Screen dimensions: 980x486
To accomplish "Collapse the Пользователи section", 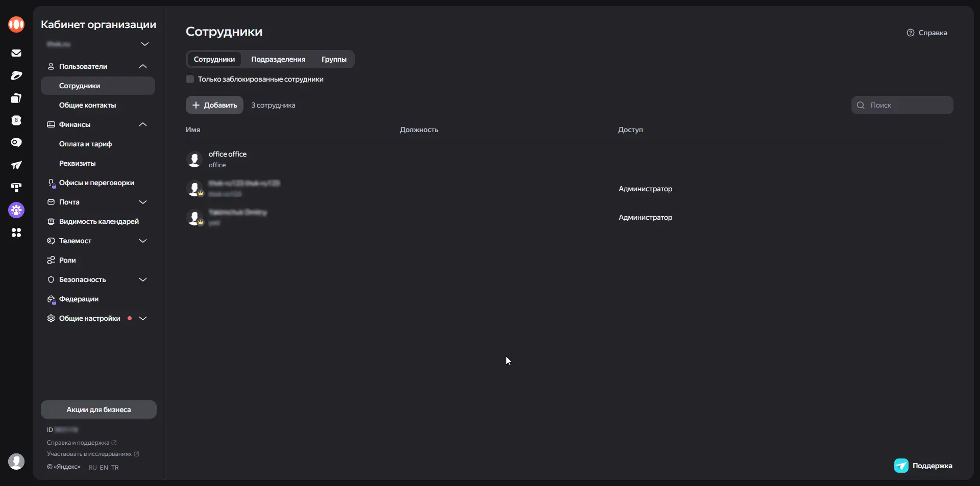I will [143, 66].
